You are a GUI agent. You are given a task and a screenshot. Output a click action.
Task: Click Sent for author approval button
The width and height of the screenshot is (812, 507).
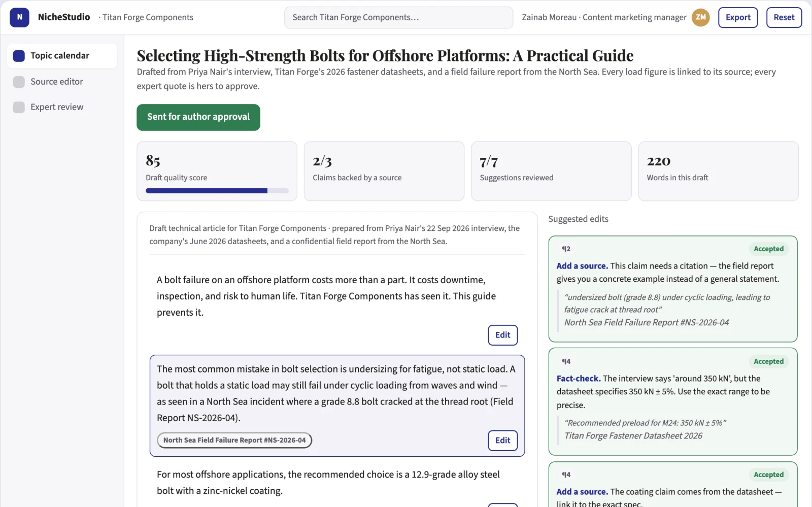(198, 117)
